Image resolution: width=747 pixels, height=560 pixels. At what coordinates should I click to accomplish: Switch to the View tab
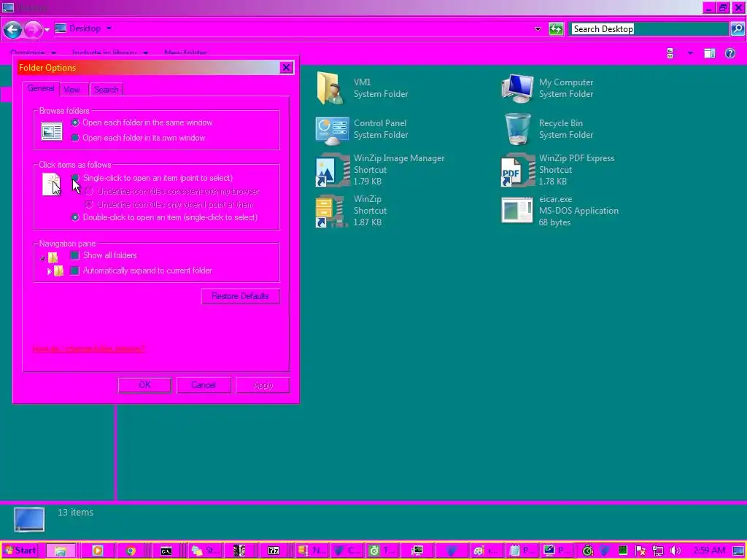coord(72,90)
